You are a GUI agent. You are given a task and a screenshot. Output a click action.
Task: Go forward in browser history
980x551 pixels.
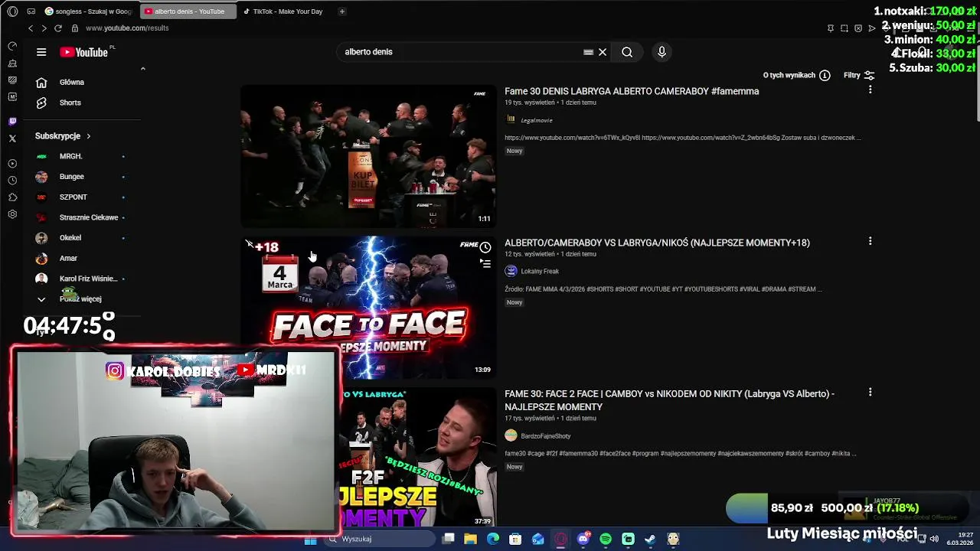pos(44,28)
